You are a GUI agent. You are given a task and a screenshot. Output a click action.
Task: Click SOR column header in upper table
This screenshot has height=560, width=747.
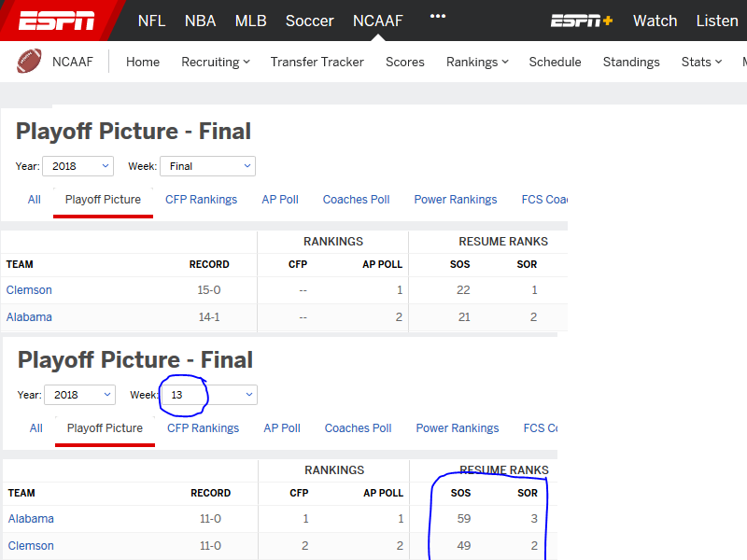527,264
